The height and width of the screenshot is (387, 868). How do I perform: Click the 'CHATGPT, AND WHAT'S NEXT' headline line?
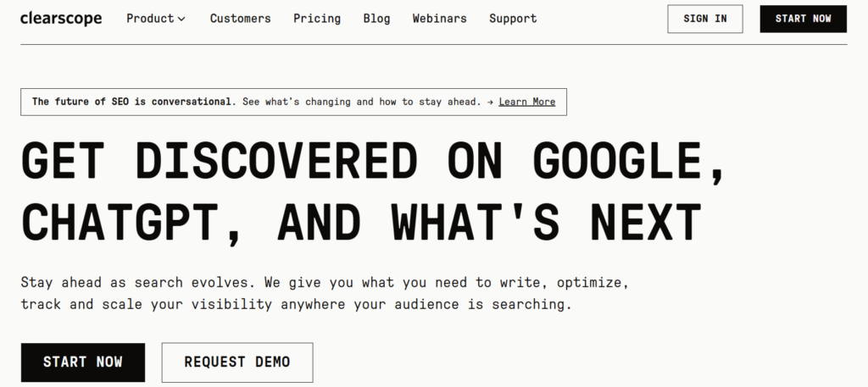click(x=361, y=222)
